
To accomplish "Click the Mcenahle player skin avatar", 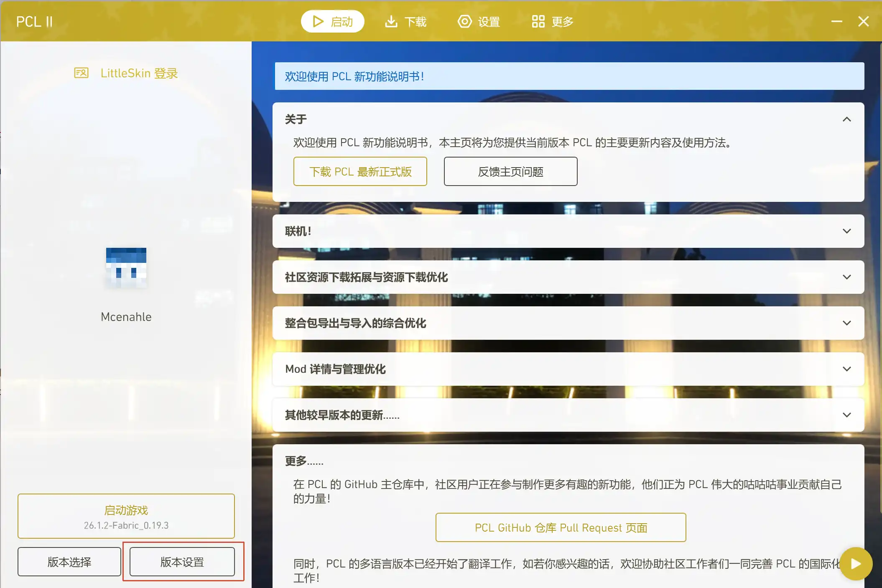I will pyautogui.click(x=126, y=268).
